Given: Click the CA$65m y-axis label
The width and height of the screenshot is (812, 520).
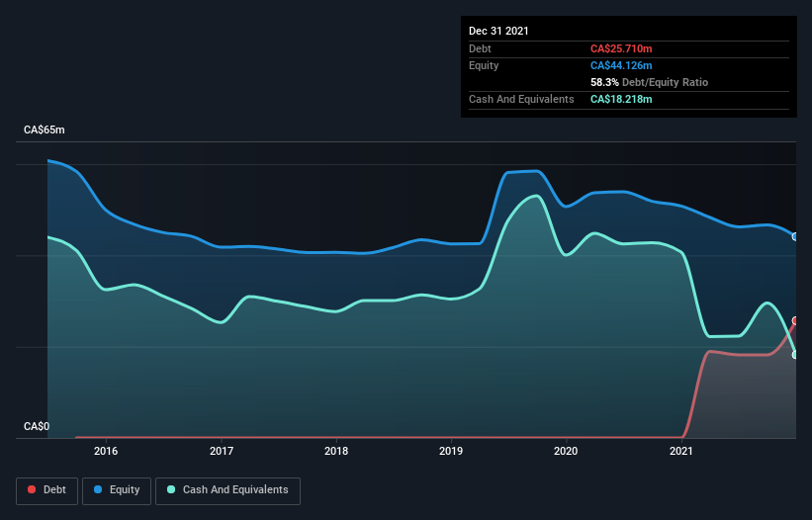Looking at the screenshot, I should 45,130.
